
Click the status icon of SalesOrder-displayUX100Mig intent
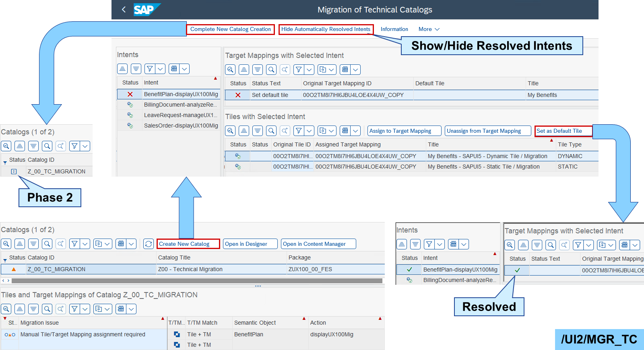tap(130, 126)
